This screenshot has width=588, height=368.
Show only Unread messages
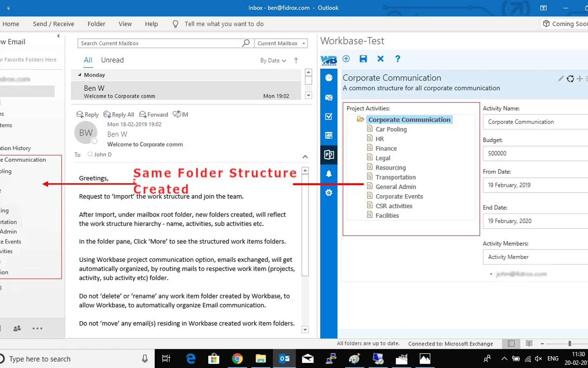(112, 60)
